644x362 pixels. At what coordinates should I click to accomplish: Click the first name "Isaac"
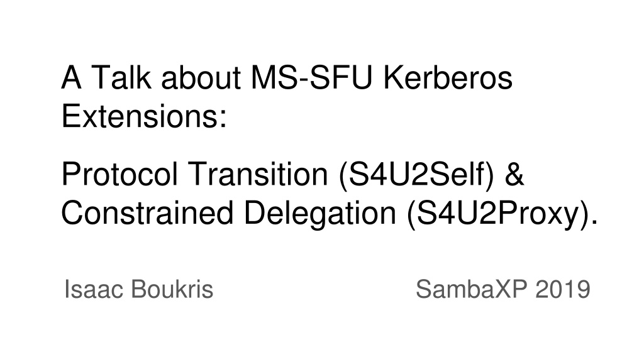click(x=94, y=289)
